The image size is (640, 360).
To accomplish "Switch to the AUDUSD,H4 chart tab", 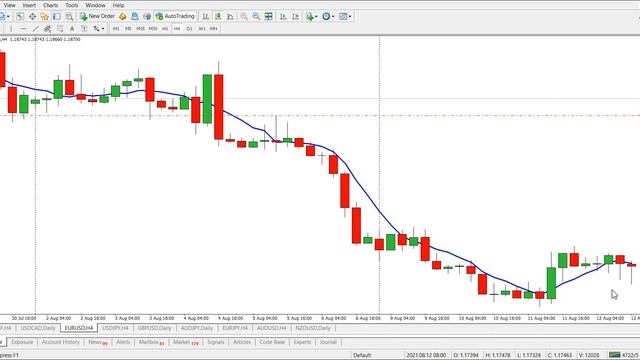I will coord(271,328).
